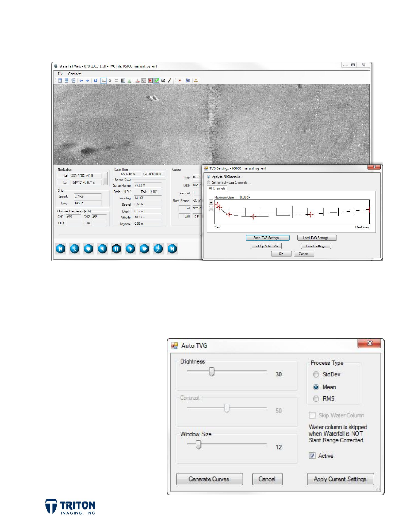Click the red letter A toolbar icon
The height and width of the screenshot is (532, 411).
[x=150, y=81]
